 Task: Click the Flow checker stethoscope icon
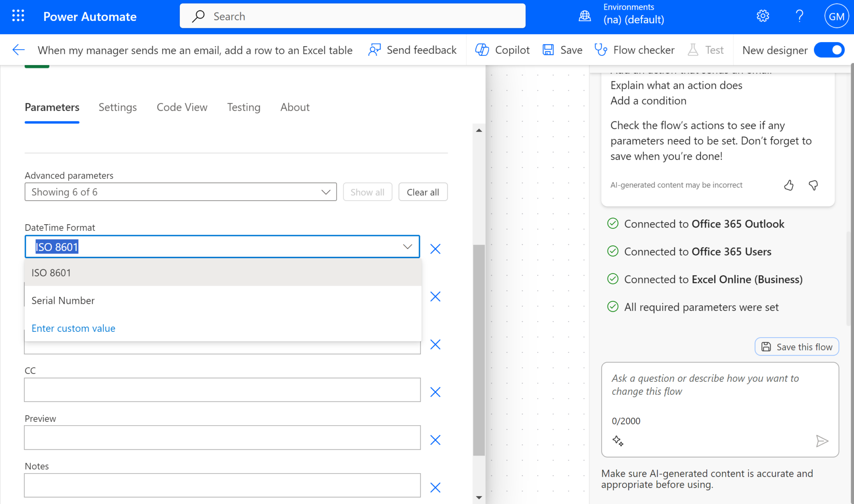pyautogui.click(x=601, y=50)
